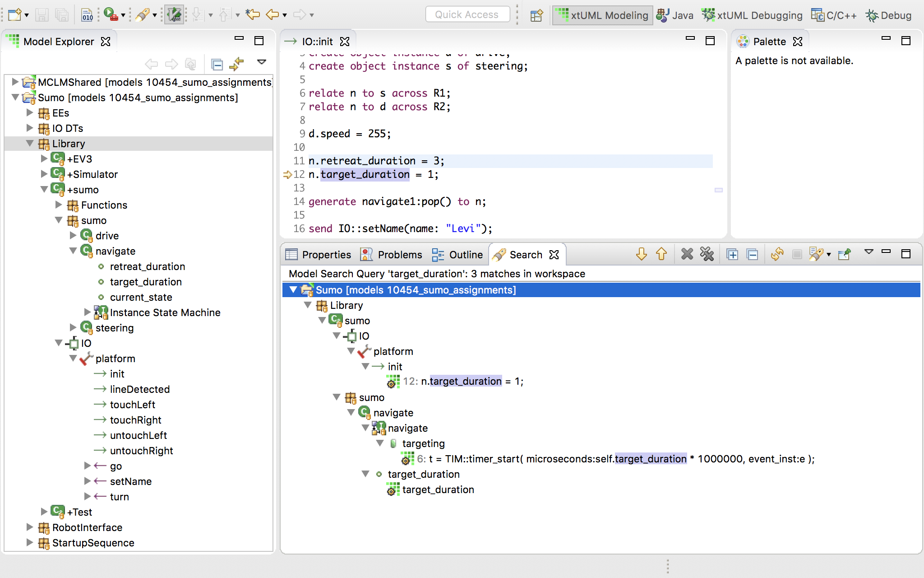924x578 pixels.
Task: Click Collapse All in Search view
Action: (x=752, y=255)
